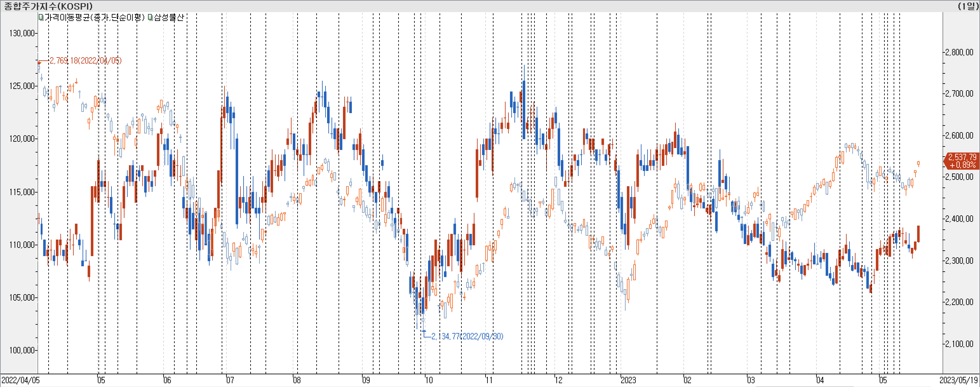980x387 pixels.
Task: Click the 2,800.00 right axis label
Action: click(x=959, y=52)
